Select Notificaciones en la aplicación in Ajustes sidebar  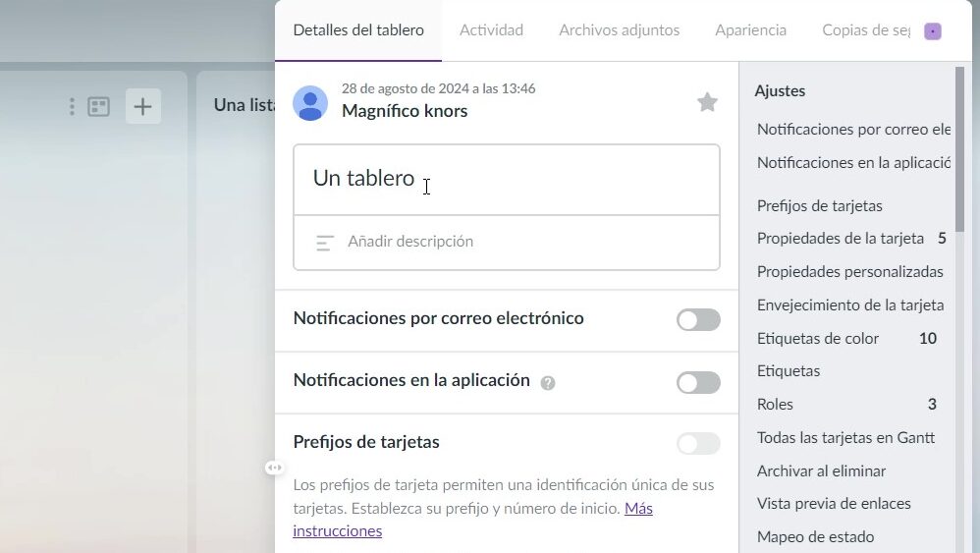coord(853,162)
